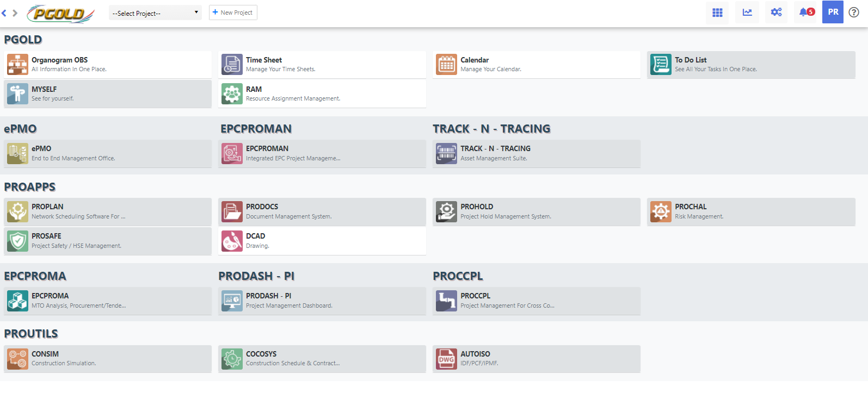
Task: Click the PROUTILS section heading
Action: 31,334
